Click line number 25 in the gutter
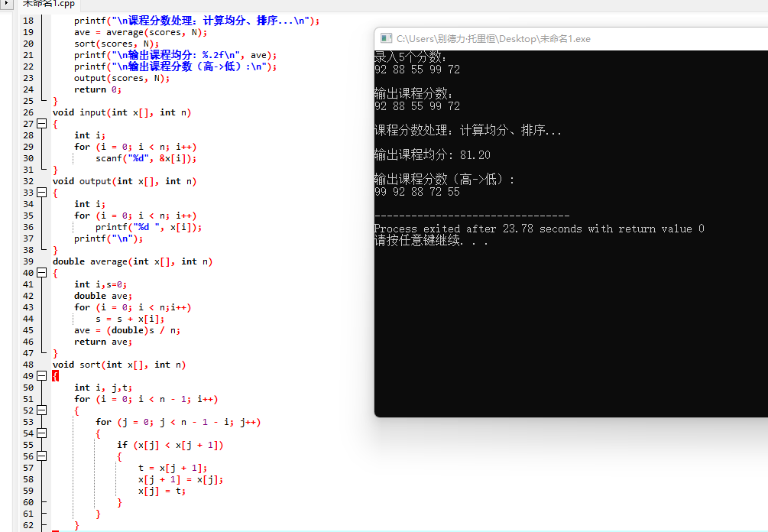The height and width of the screenshot is (532, 768). pos(28,101)
